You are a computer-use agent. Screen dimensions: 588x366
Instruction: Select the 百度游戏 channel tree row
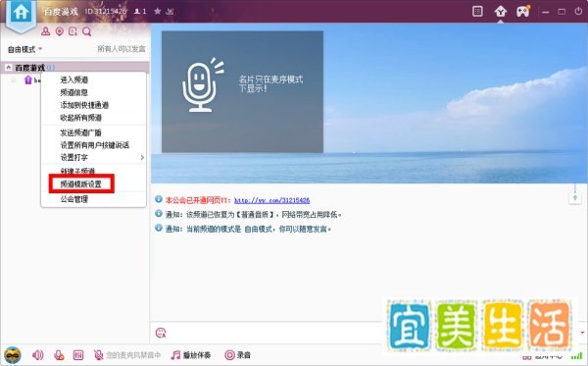[x=75, y=68]
